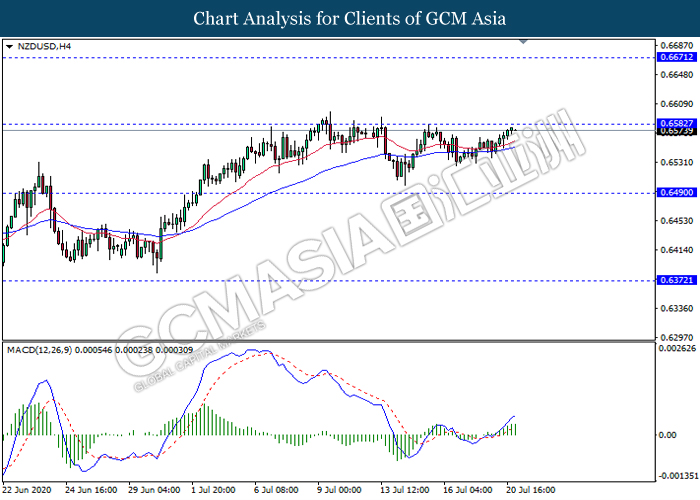Viewport: 700px width, 500px height.
Task: Click the current price label 0.65739
Action: 677,131
